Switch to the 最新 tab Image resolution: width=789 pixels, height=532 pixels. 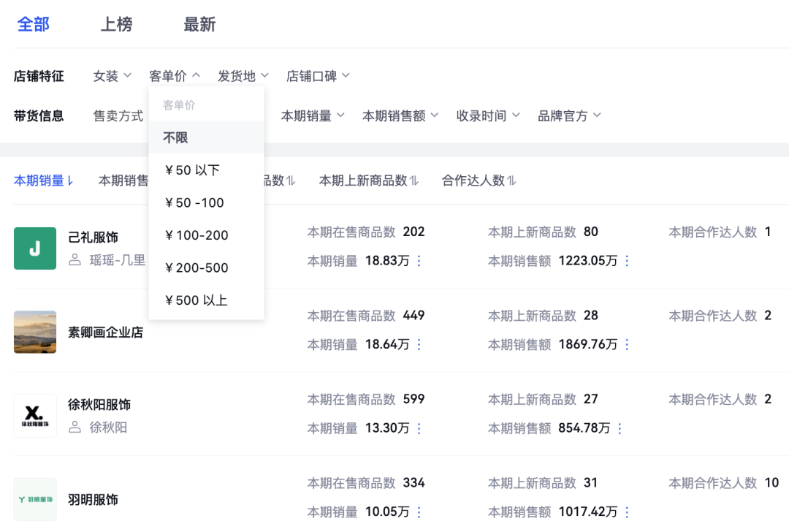pos(199,24)
